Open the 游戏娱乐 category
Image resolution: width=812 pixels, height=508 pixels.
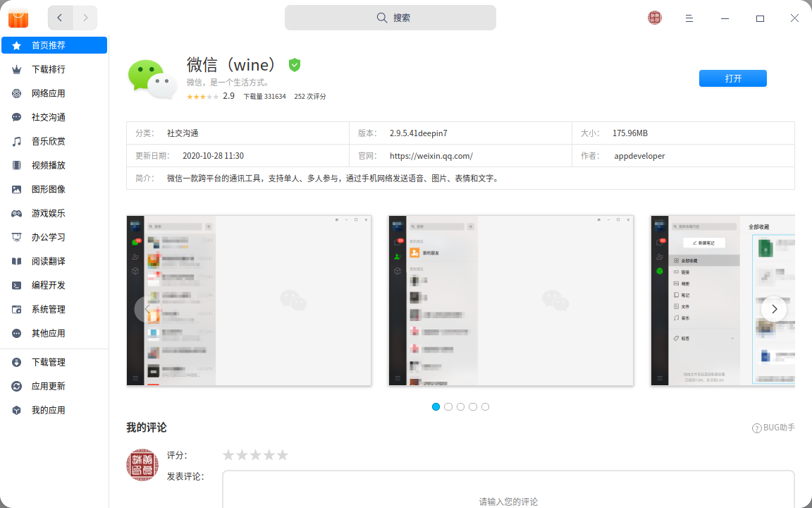(x=54, y=213)
